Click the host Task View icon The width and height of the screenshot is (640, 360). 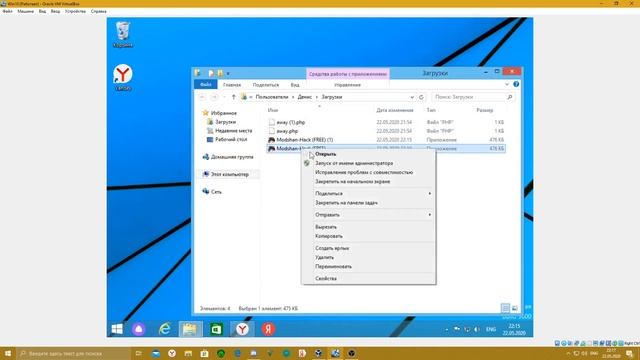138,353
